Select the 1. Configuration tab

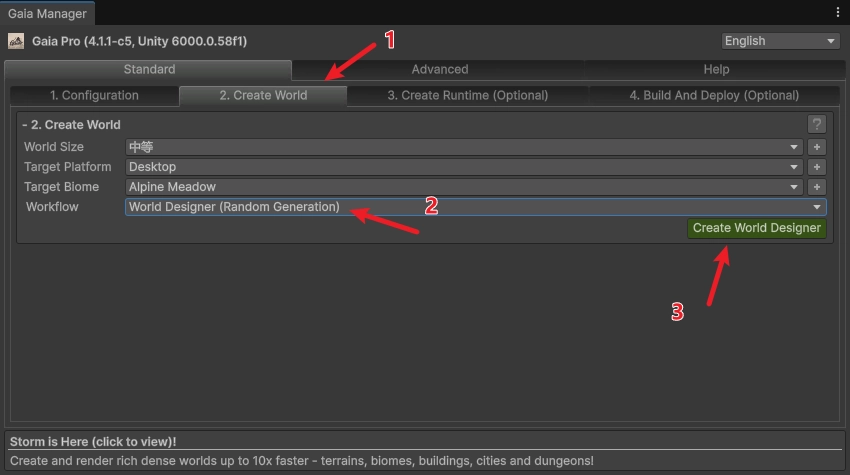pos(94,95)
